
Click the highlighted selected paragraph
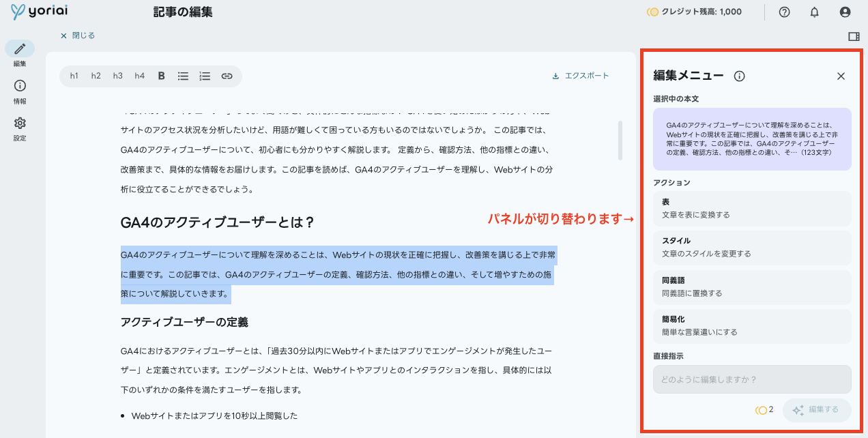pyautogui.click(x=338, y=275)
